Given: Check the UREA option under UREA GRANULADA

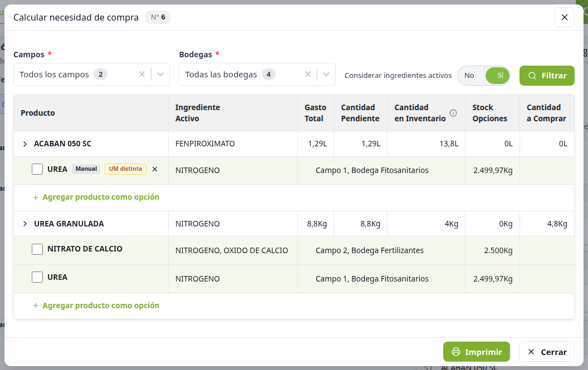Looking at the screenshot, I should click(37, 278).
